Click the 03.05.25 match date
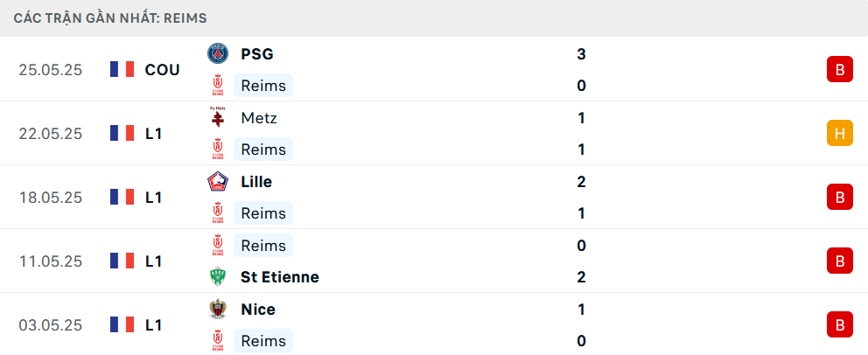This screenshot has height=355, width=868. 51,325
